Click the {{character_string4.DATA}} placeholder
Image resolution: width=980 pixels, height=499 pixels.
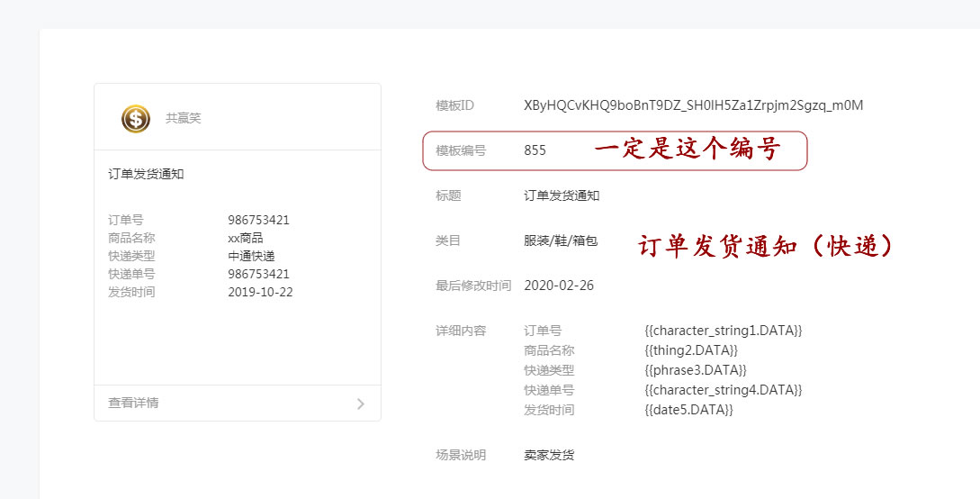coord(723,390)
